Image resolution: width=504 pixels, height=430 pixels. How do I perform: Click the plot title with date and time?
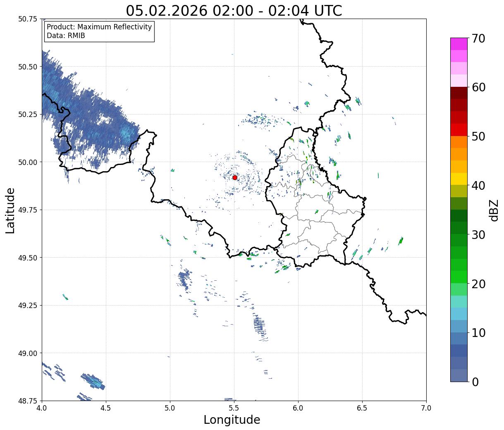[234, 10]
